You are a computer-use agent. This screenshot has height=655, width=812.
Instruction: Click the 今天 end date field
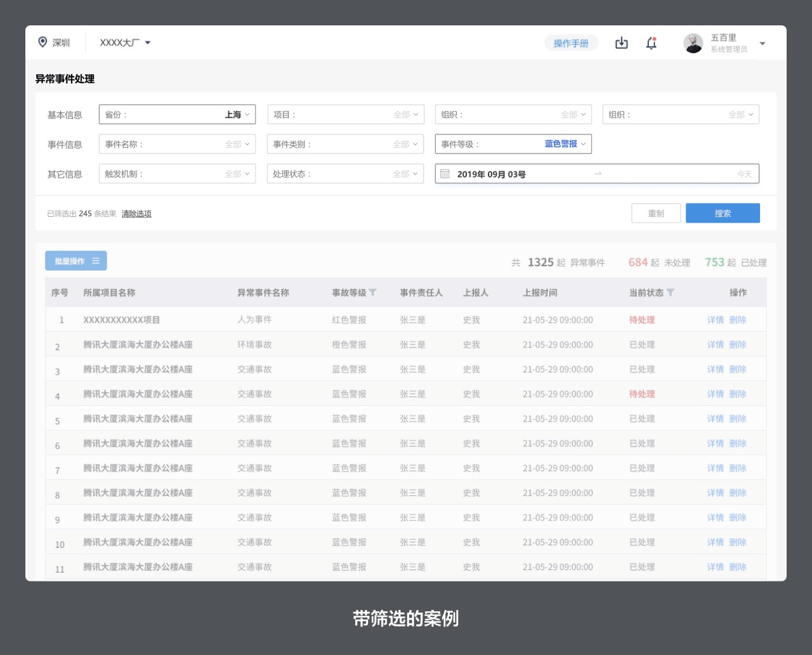click(744, 174)
